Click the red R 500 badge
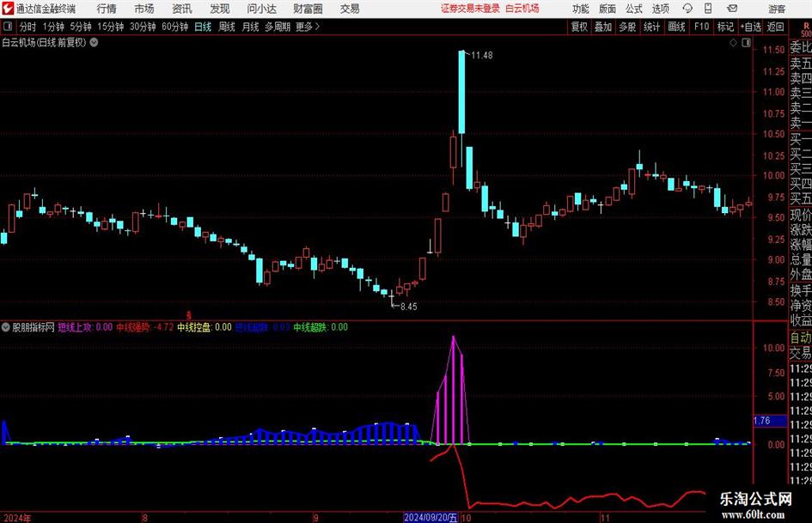 (806, 29)
